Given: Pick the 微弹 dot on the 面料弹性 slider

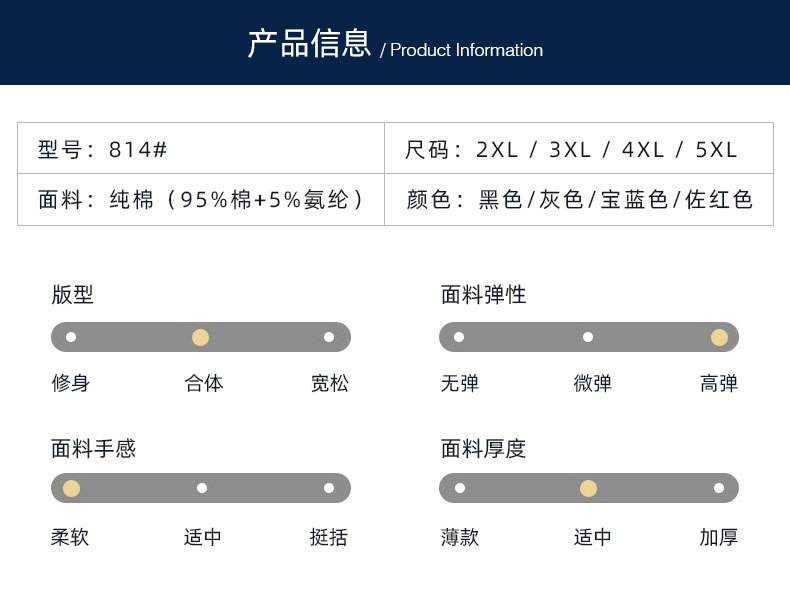Looking at the screenshot, I should tap(588, 337).
